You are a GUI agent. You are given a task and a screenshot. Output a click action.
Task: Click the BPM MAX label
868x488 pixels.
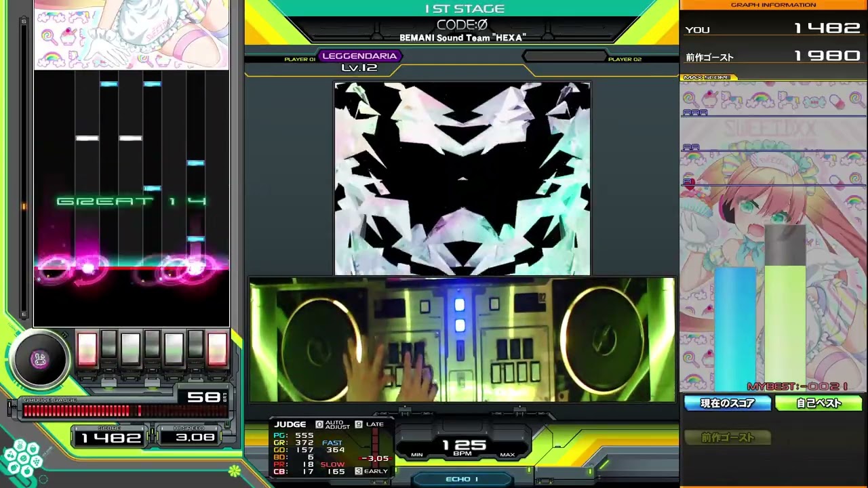[507, 455]
